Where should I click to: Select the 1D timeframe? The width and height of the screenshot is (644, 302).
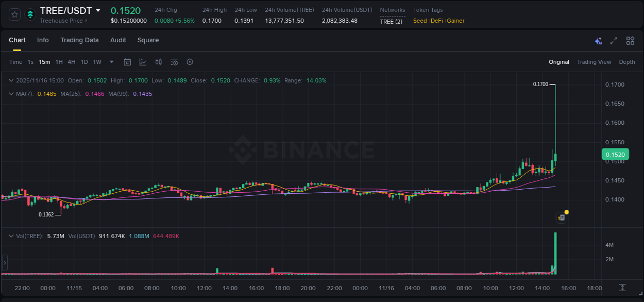point(84,62)
